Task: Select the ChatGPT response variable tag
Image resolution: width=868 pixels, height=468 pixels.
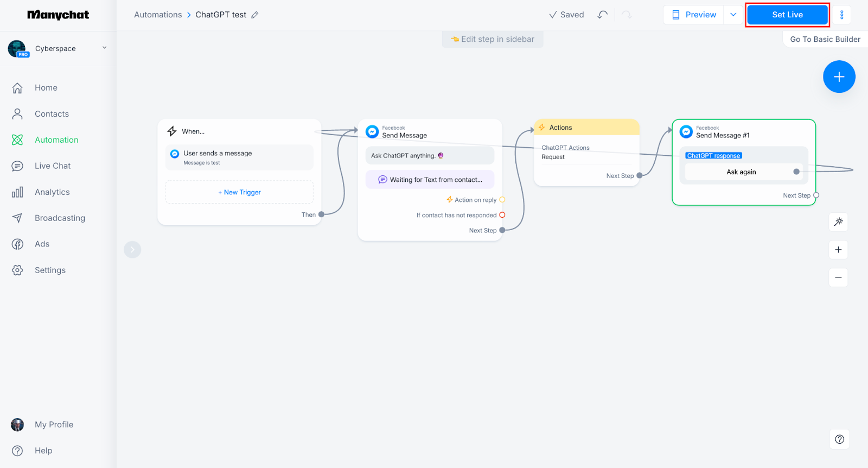Action: tap(713, 155)
